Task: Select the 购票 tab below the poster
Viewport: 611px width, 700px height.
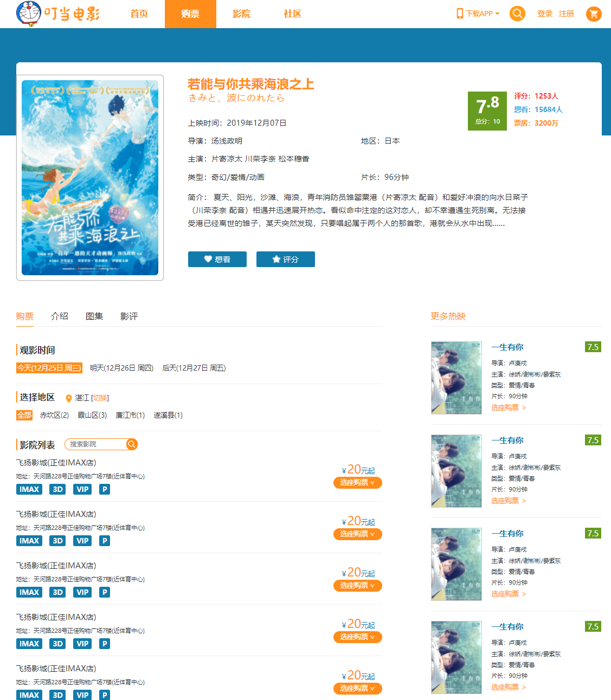Action: click(x=25, y=316)
